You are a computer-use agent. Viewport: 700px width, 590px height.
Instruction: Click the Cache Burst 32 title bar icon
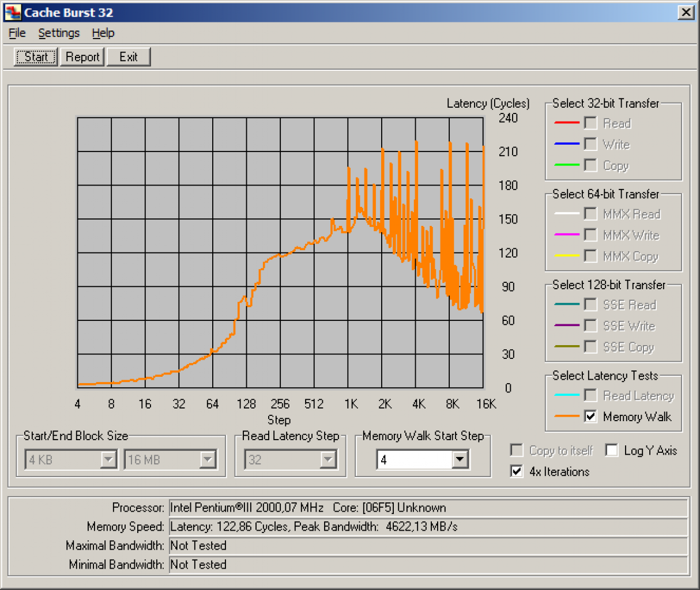pyautogui.click(x=13, y=12)
